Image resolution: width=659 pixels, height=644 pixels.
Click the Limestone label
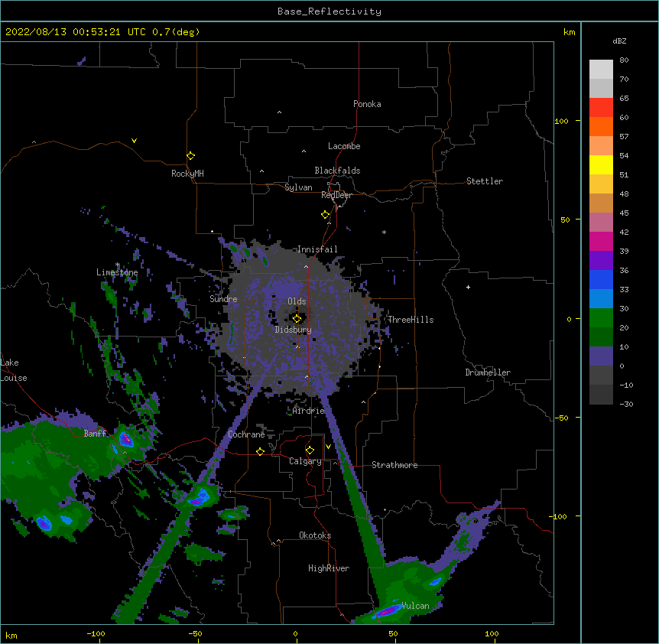tap(117, 272)
